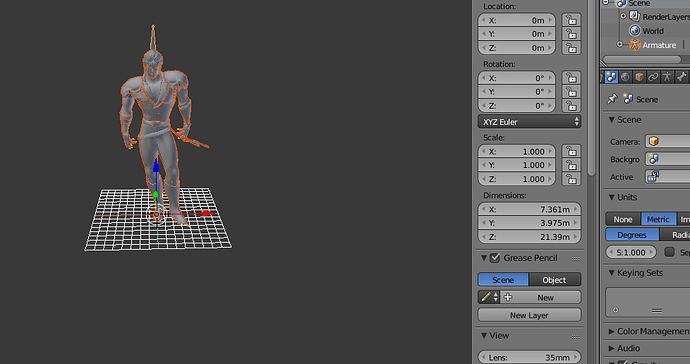The image size is (690, 364).
Task: Lock the Rotation Z axis
Action: click(x=571, y=106)
